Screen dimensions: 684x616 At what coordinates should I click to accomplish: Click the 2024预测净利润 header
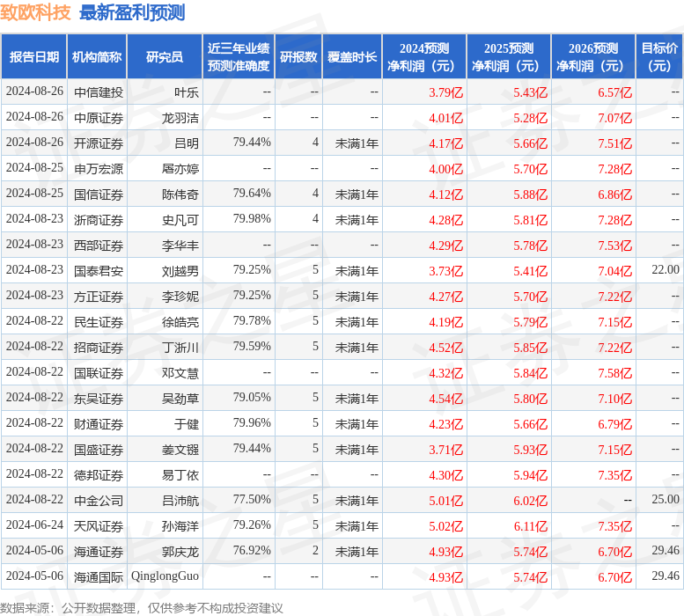pyautogui.click(x=424, y=56)
